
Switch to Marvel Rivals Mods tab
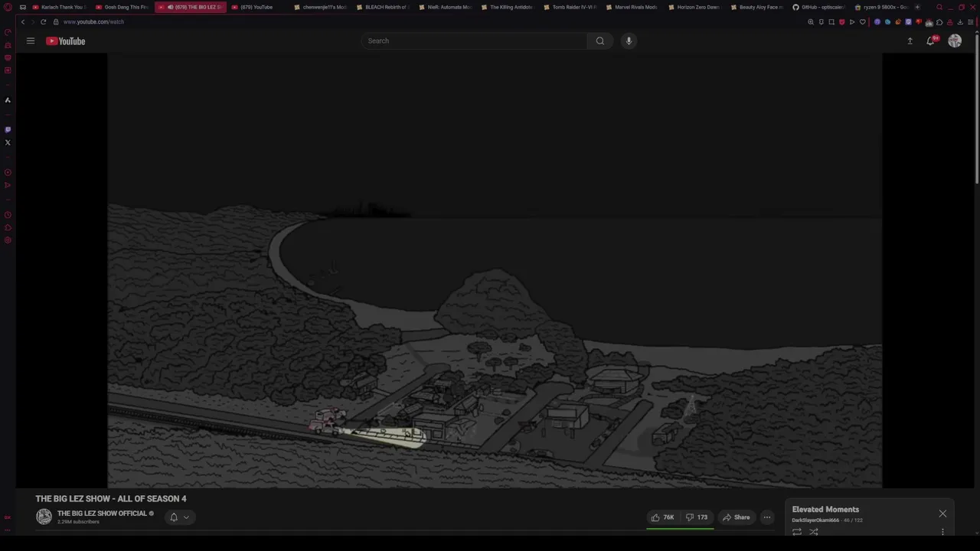[632, 7]
